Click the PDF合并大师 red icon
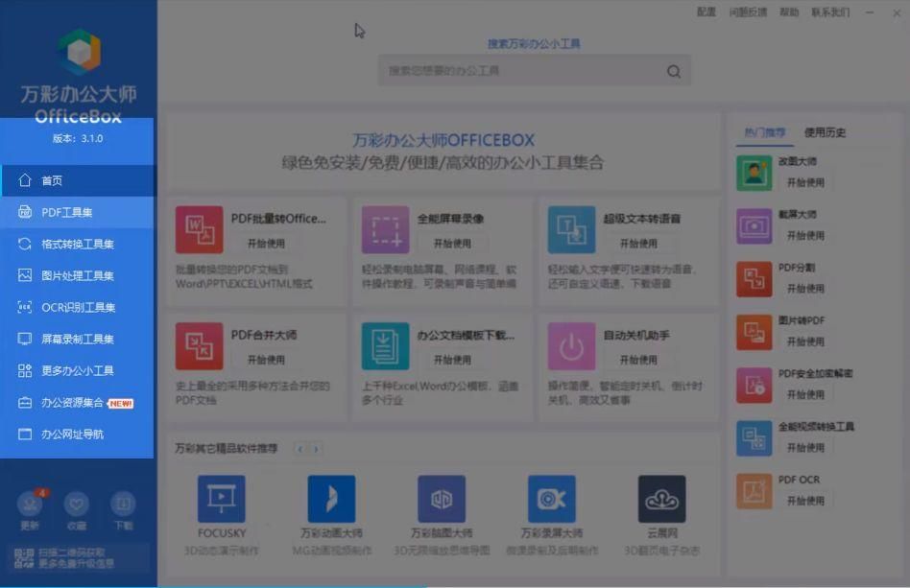The width and height of the screenshot is (910, 588). [199, 346]
